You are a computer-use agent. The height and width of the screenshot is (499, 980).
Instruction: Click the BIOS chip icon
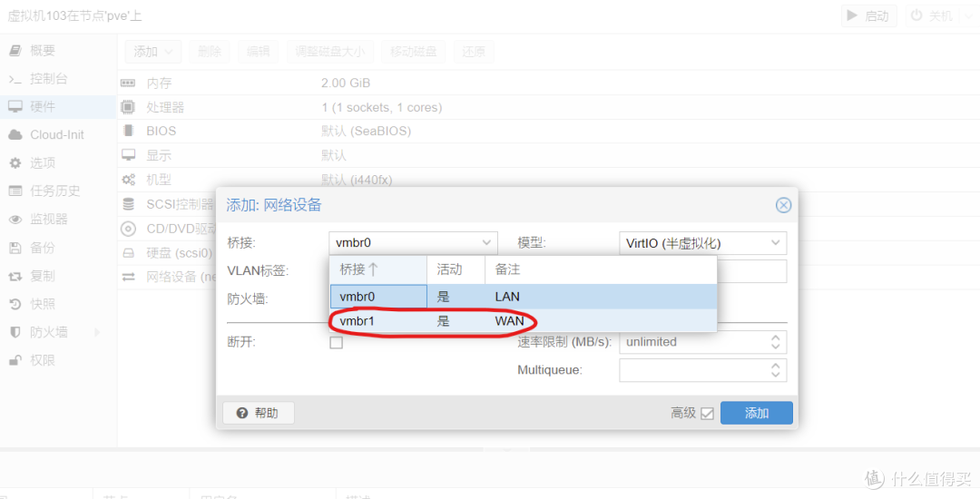pos(128,132)
